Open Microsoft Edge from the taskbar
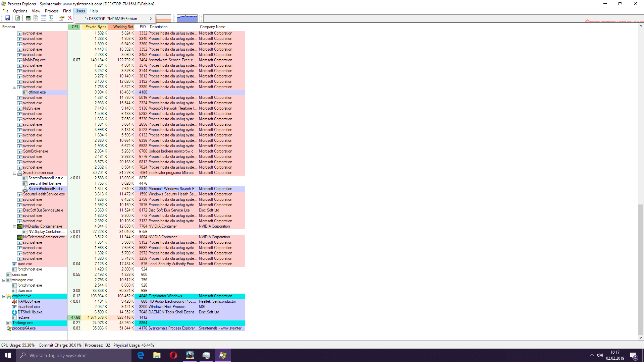This screenshot has height=362, width=644. click(x=141, y=355)
